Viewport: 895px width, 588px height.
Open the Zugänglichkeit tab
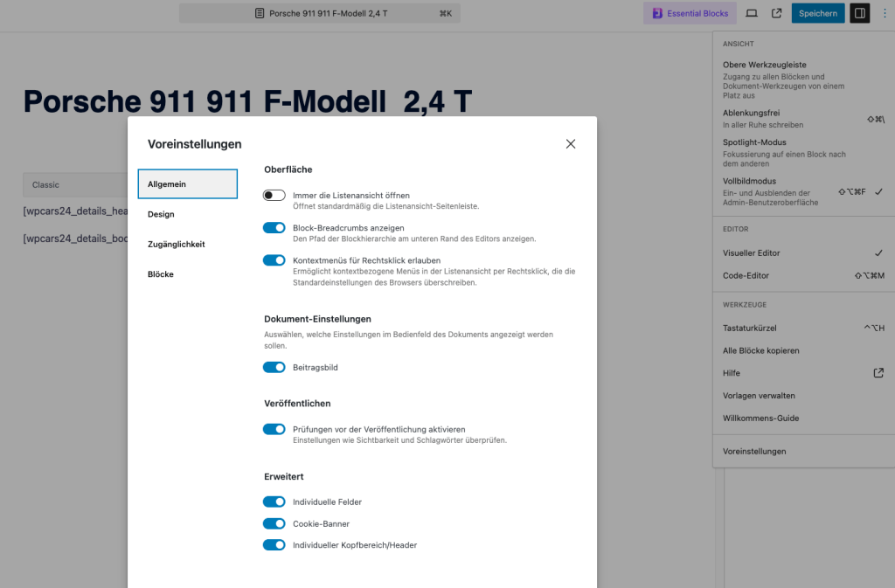coord(176,245)
